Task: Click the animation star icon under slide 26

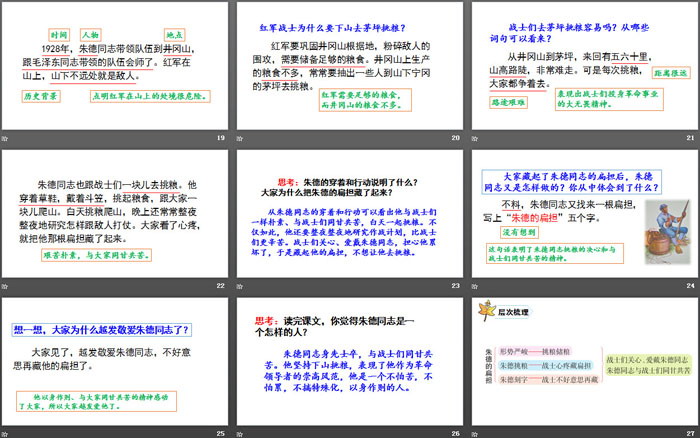Action: coord(241,433)
